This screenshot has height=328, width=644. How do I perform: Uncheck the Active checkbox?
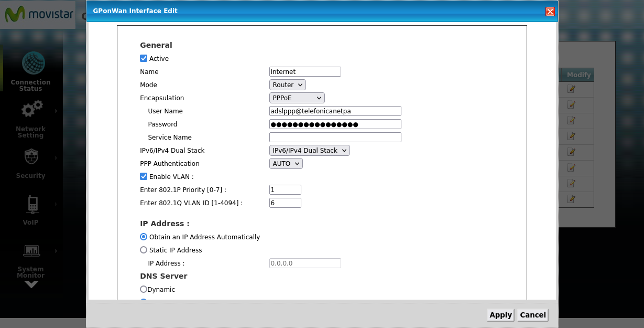point(144,58)
